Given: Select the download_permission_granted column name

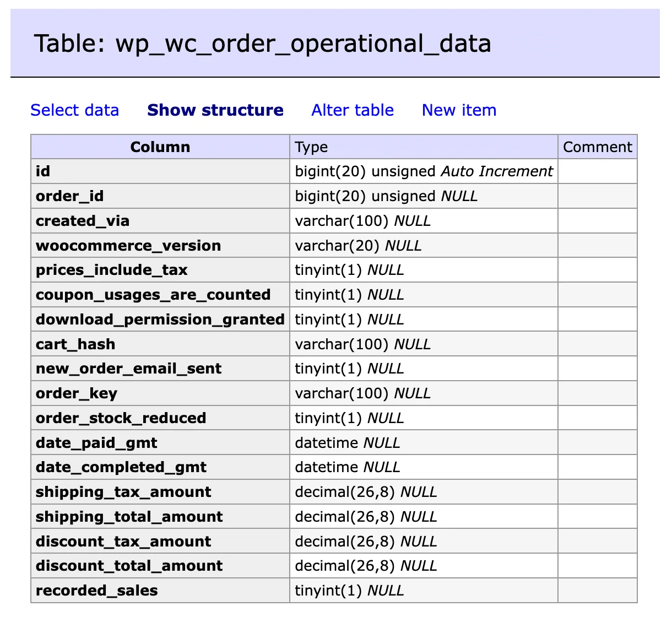Looking at the screenshot, I should pyautogui.click(x=160, y=320).
